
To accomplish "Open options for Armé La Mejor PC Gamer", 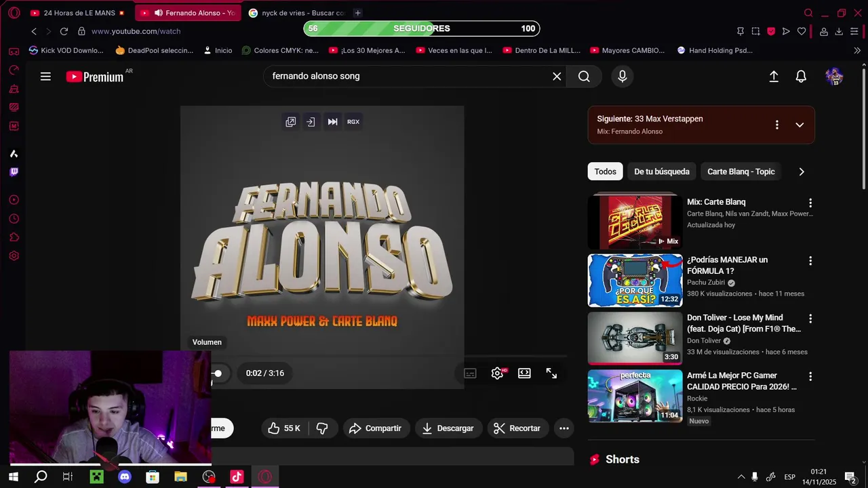I will tap(810, 376).
